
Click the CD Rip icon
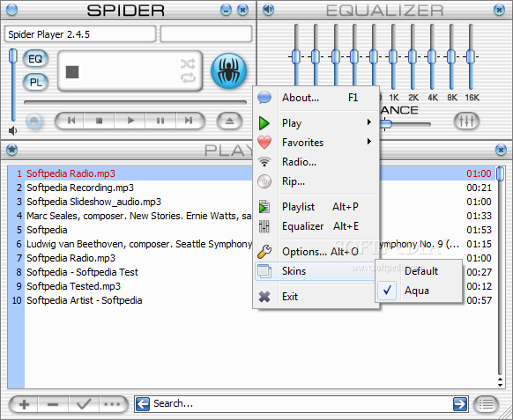pos(264,181)
